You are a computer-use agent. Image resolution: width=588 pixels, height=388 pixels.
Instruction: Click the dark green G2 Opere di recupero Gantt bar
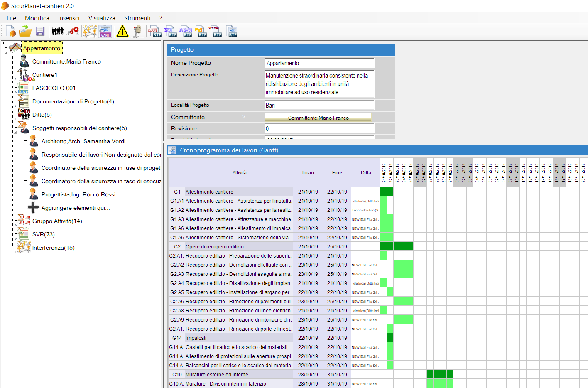click(397, 246)
